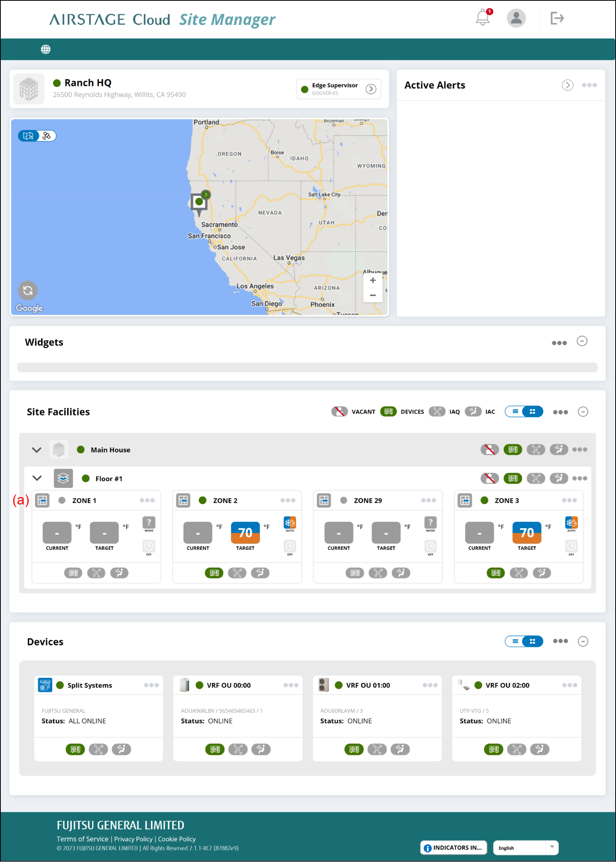Click VRF OU 00:00 IAQ icon
Viewport: 616px width, 862px height.
pos(238,749)
